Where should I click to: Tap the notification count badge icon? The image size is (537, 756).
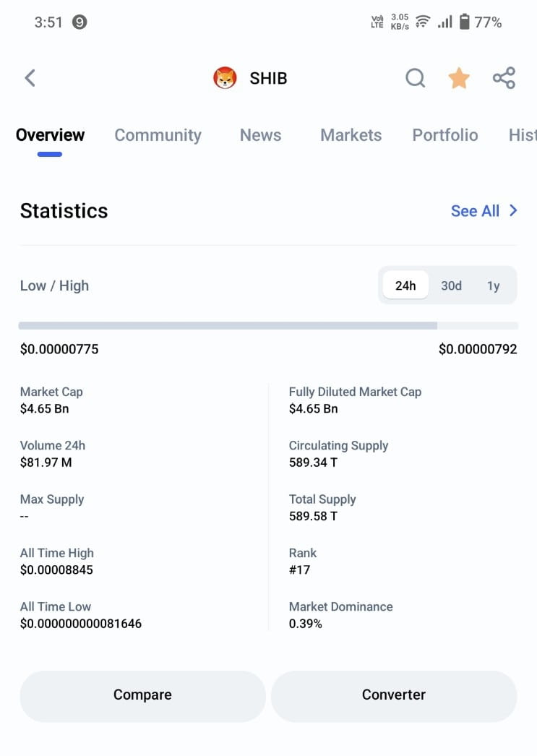pos(80,22)
